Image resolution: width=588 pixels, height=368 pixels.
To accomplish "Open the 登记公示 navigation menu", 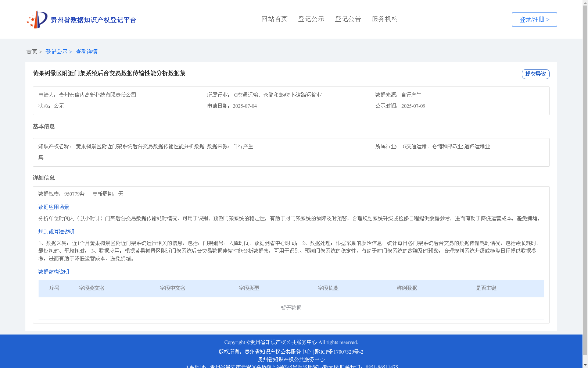I will pos(311,19).
